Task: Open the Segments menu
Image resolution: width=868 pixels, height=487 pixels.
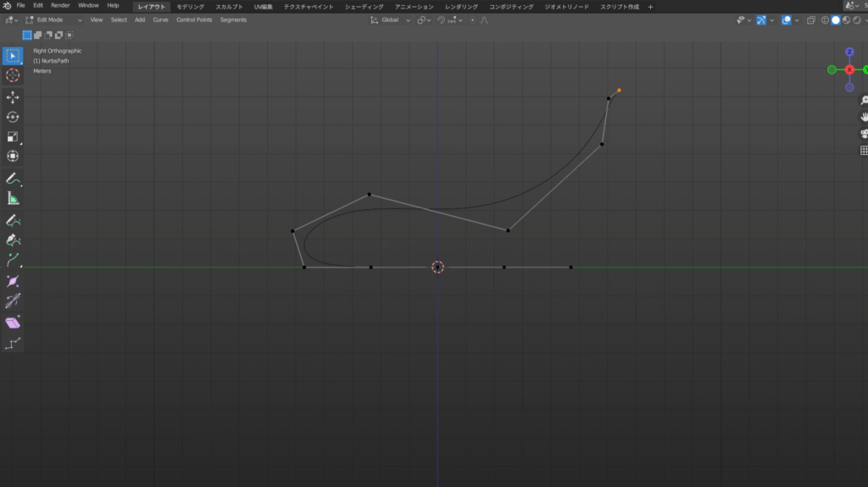Action: (x=233, y=19)
